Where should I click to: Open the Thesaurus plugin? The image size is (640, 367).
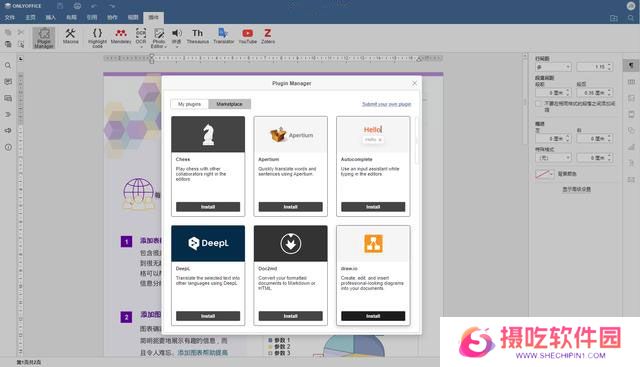(x=198, y=36)
